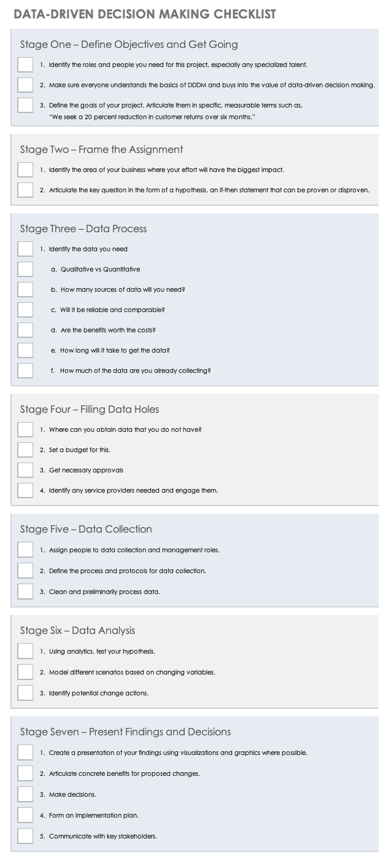Tick the 'Clean and preliminarily process data' checkbox
The height and width of the screenshot is (868, 391).
25,592
